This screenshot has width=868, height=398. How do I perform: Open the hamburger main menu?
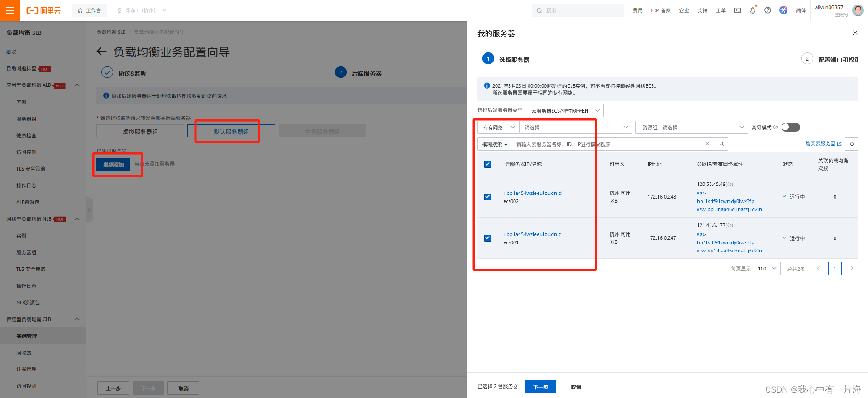coord(10,10)
